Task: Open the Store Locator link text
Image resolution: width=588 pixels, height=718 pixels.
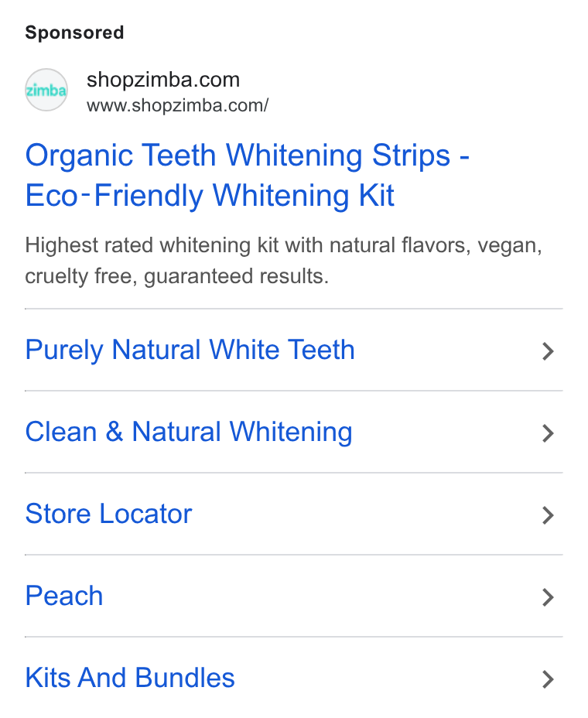Action: (108, 514)
